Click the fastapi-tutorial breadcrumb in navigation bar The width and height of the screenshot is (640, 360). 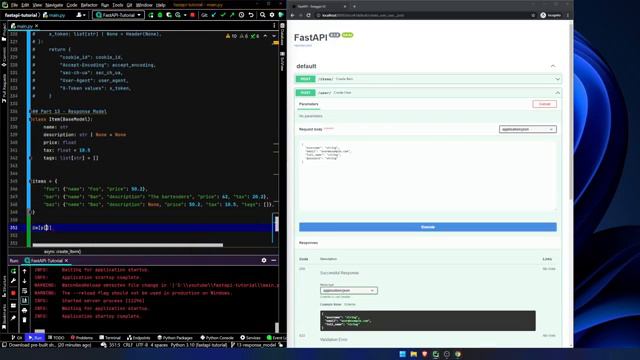tap(20, 15)
